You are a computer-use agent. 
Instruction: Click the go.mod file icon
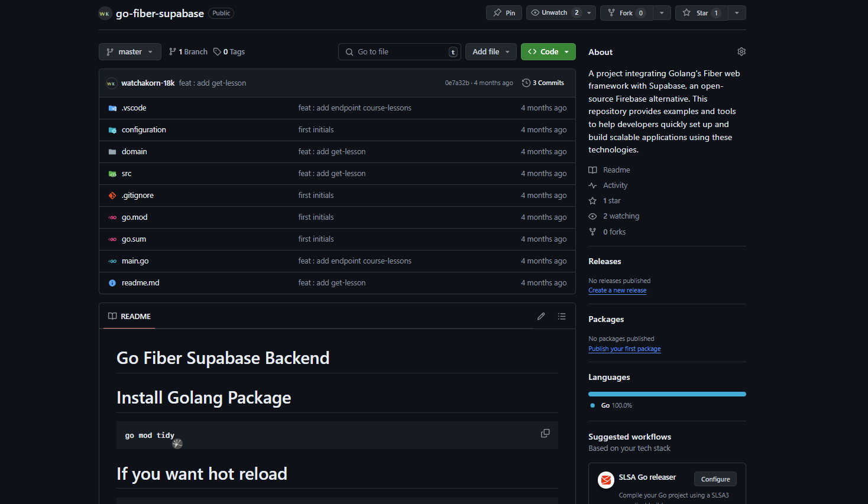click(112, 217)
